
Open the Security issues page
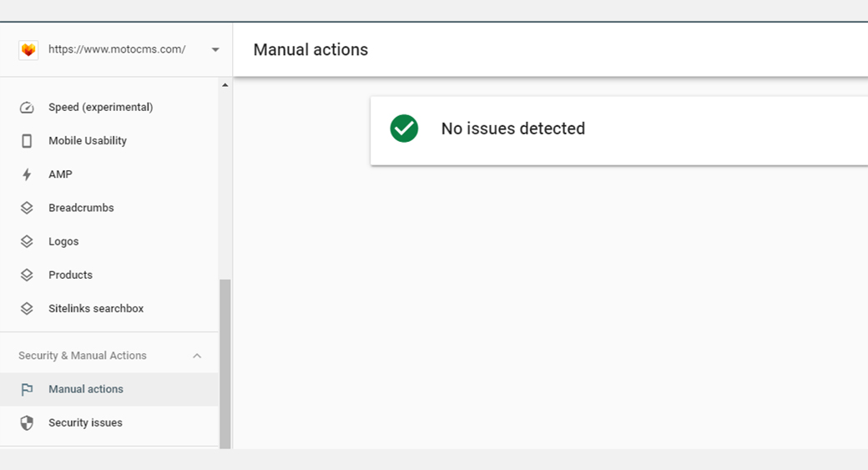pyautogui.click(x=85, y=422)
